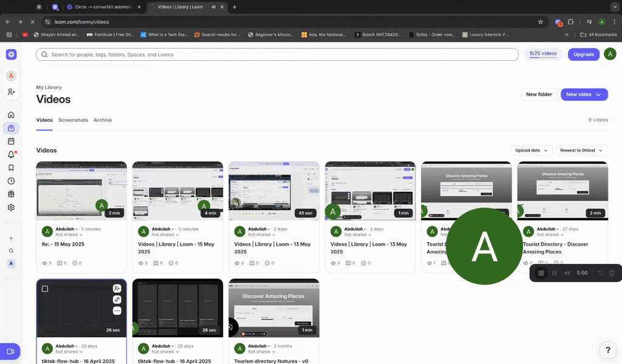622x364 pixels.
Task: Open Loom settings via the gear icon
Action: point(10,207)
